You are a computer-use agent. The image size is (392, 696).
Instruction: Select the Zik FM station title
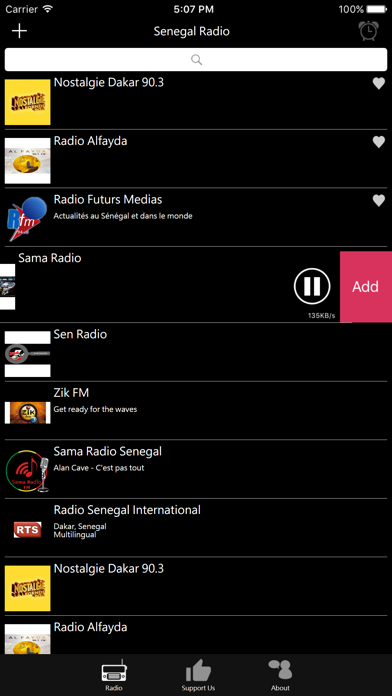[x=71, y=392]
